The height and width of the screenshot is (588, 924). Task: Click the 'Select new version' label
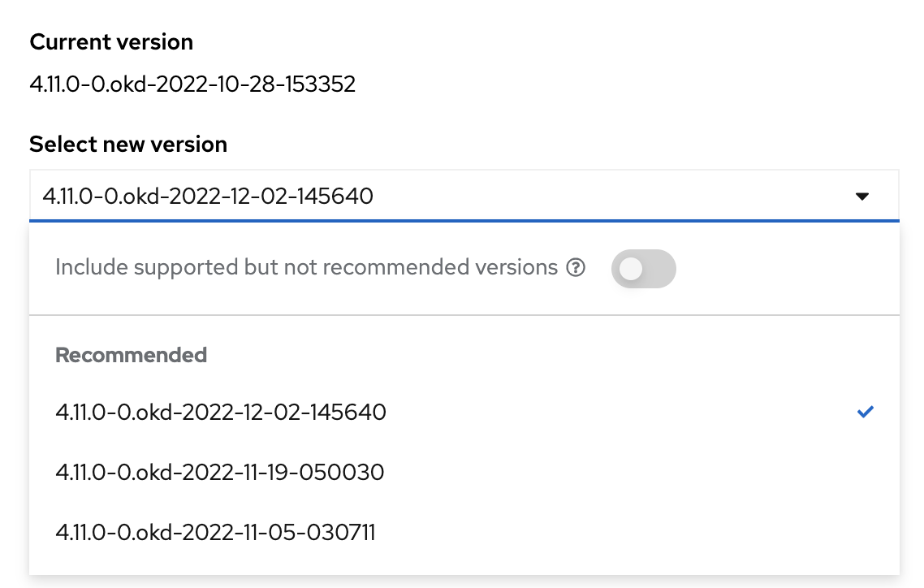coord(128,145)
